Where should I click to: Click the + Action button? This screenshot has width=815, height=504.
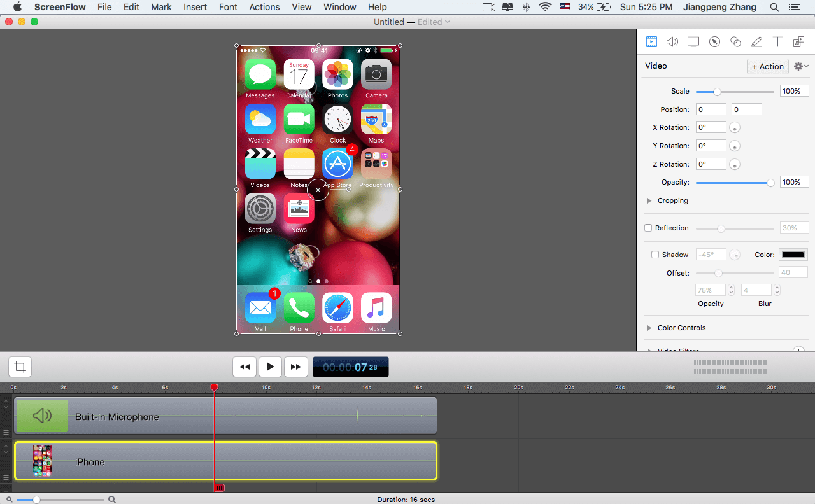(767, 66)
